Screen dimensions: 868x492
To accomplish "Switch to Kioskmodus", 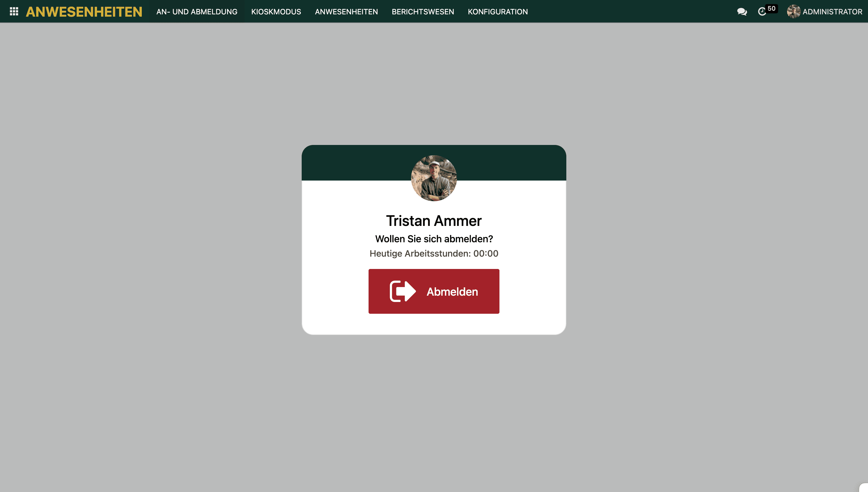I will coord(276,12).
